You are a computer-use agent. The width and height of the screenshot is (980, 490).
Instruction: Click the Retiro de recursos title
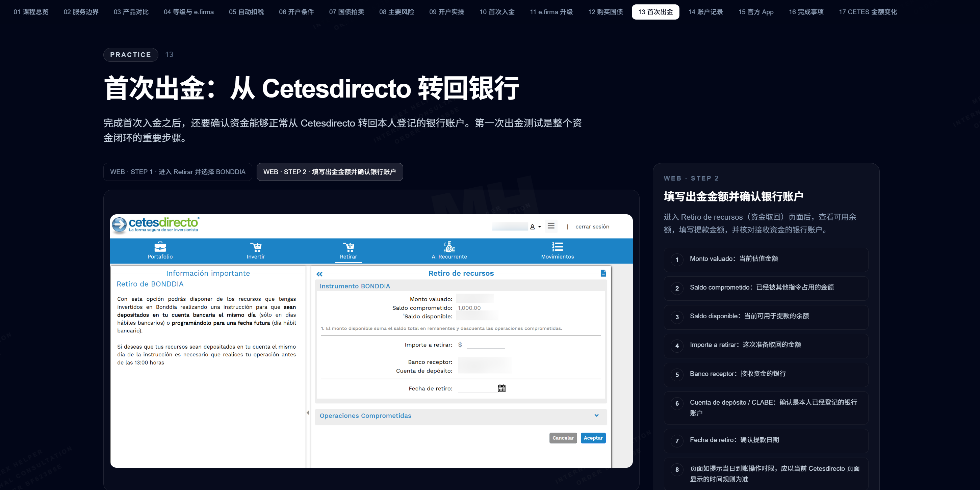coord(461,273)
